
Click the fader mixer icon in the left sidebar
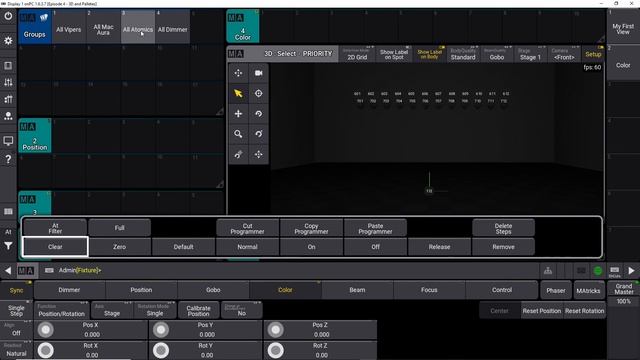(8, 82)
